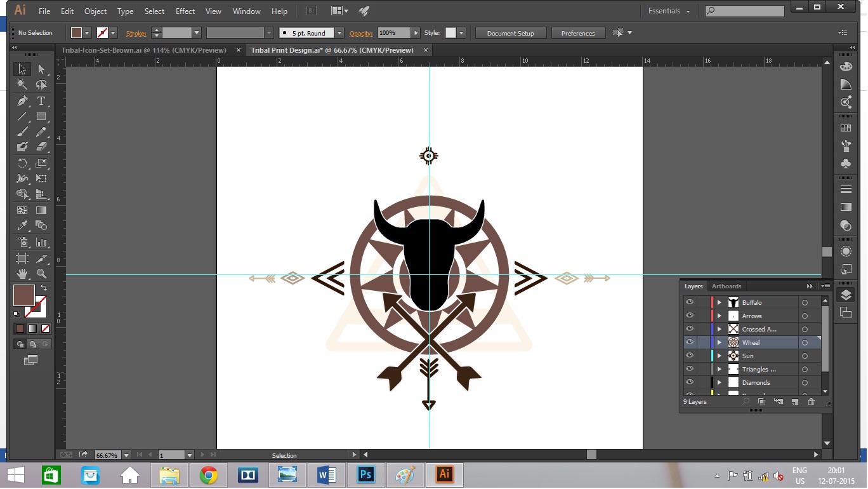Select the Zoom tool
This screenshot has width=868, height=489.
point(41,274)
